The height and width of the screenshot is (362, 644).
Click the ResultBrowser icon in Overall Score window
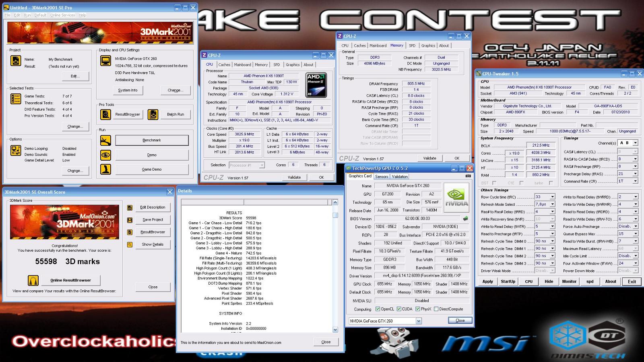(130, 232)
